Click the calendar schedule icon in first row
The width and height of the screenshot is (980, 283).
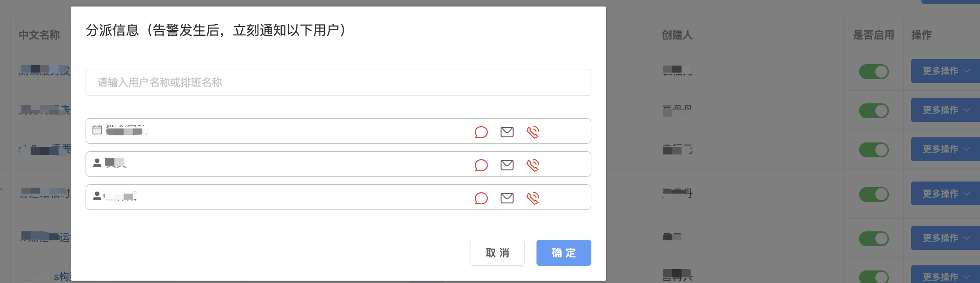coord(97,130)
